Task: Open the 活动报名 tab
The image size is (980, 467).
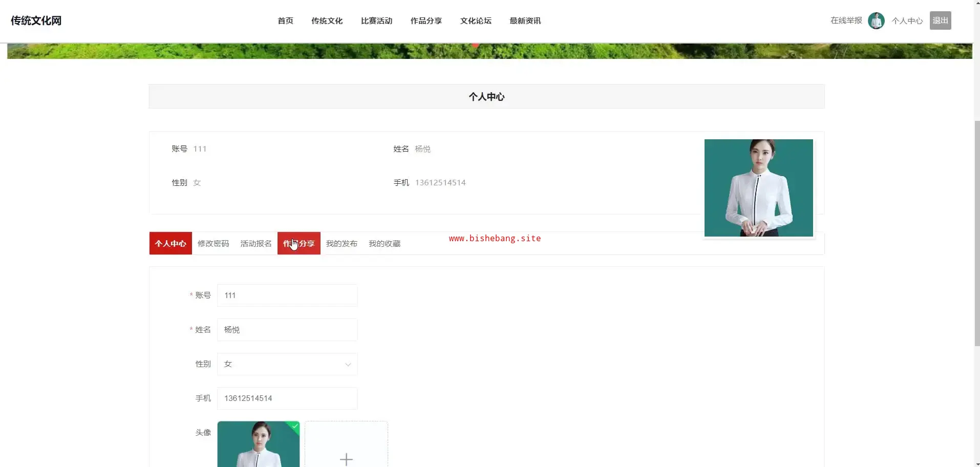Action: point(256,243)
